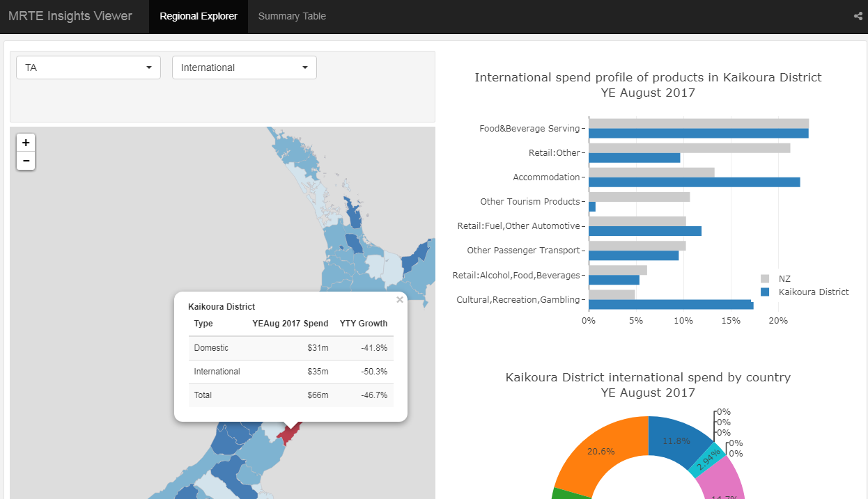Click the share icon in navbar
Image resolution: width=868 pixels, height=499 pixels.
tap(858, 16)
